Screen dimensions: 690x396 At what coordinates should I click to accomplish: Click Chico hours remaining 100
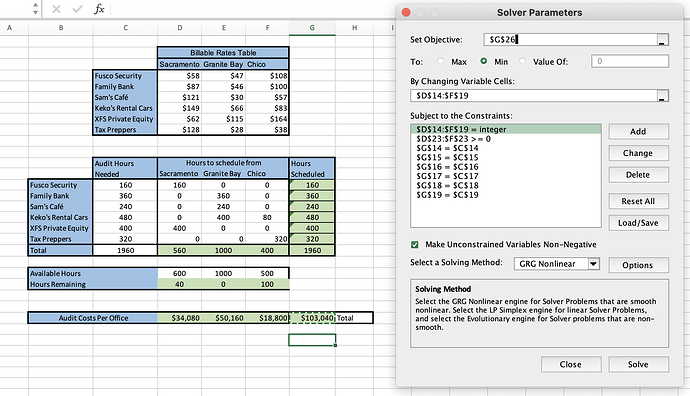click(268, 284)
